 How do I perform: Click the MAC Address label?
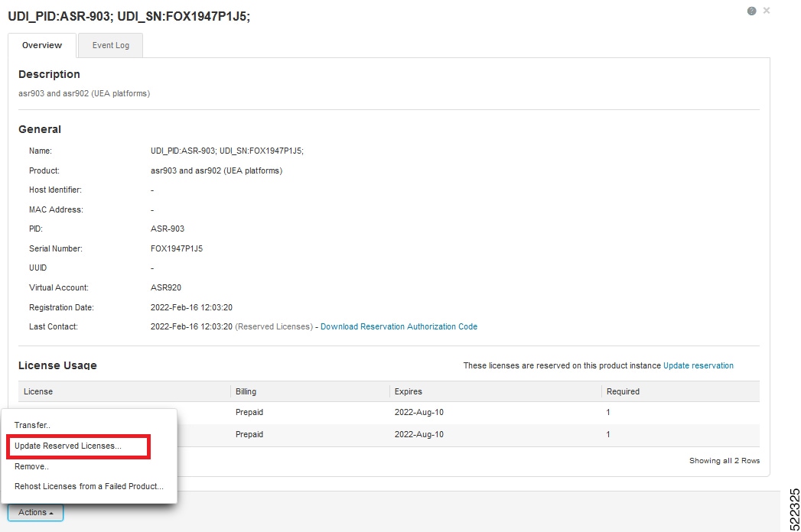(56, 210)
